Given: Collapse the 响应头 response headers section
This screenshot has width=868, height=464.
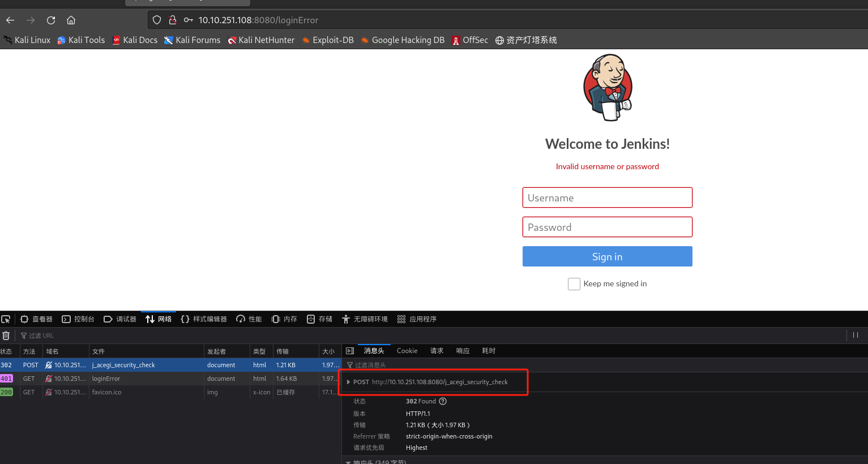Looking at the screenshot, I should [348, 462].
